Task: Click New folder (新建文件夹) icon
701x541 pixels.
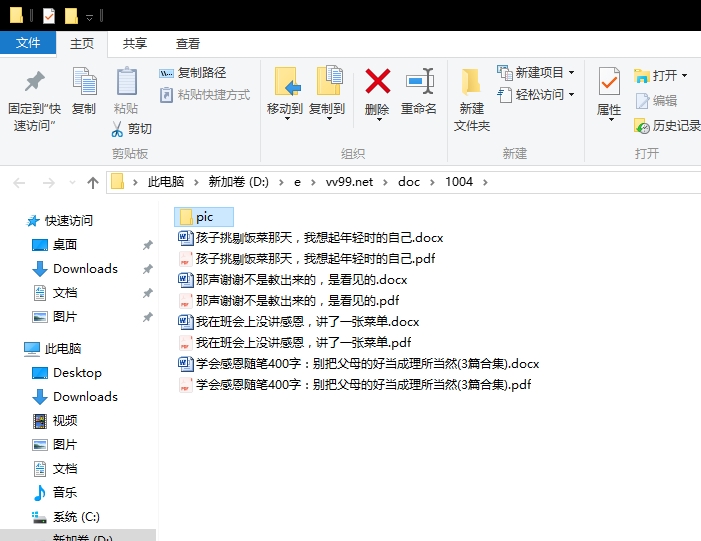Action: pos(471,82)
